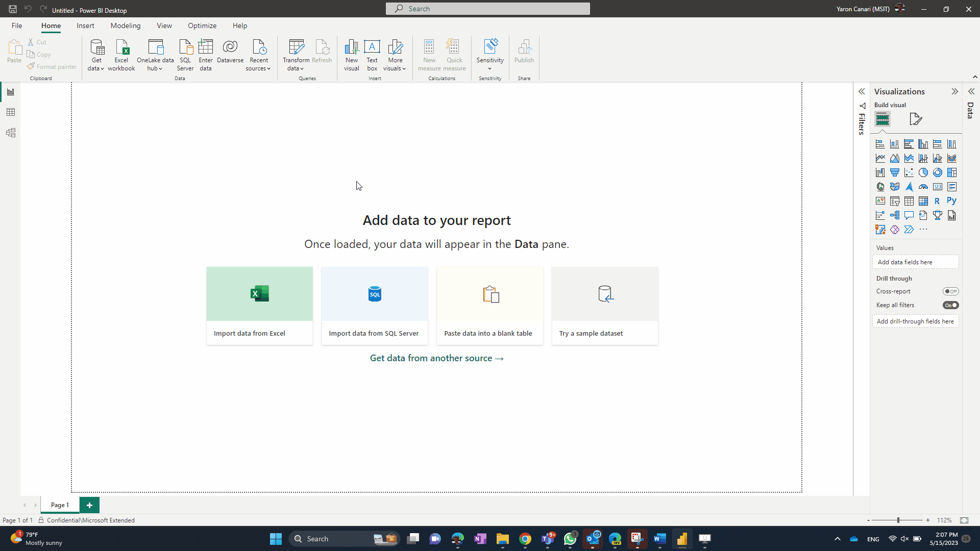Collapse the Visualizations pane
980x551 pixels.
click(955, 91)
